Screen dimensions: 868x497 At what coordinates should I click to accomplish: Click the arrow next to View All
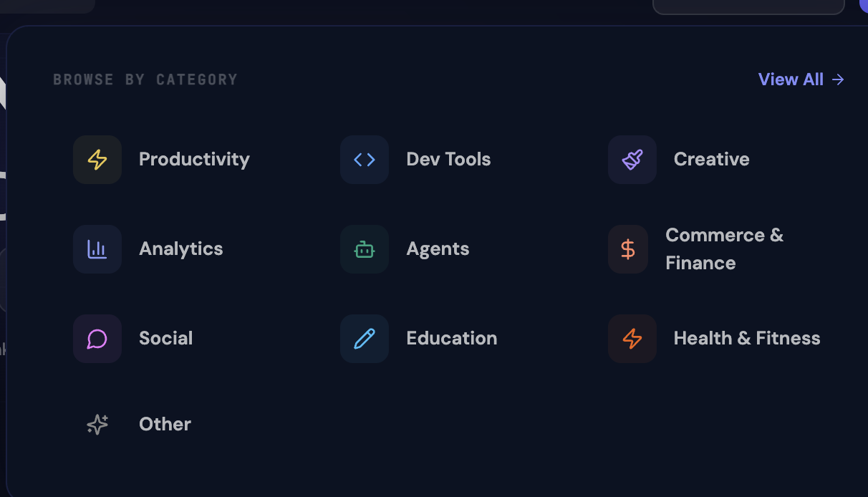(838, 79)
